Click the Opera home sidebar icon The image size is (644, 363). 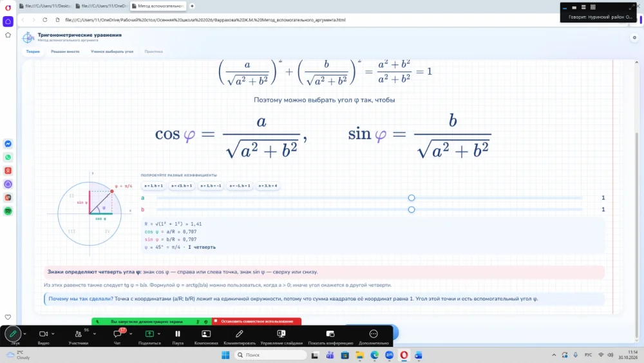point(8,21)
